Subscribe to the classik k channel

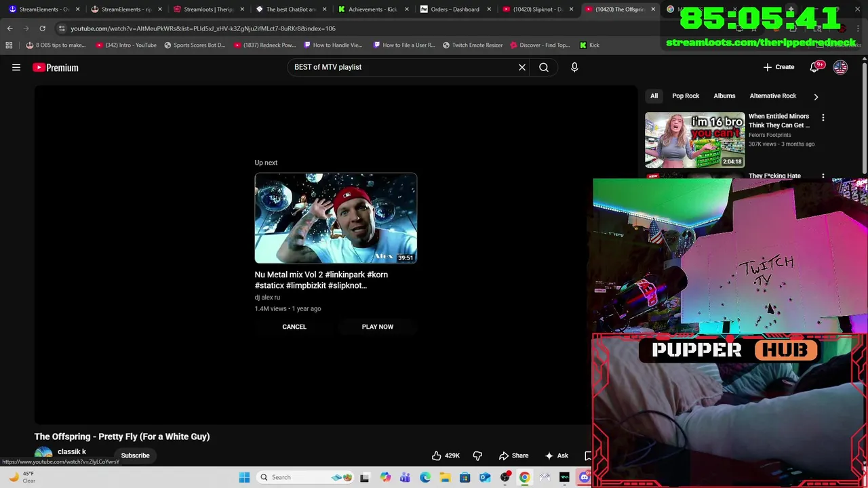pyautogui.click(x=135, y=455)
